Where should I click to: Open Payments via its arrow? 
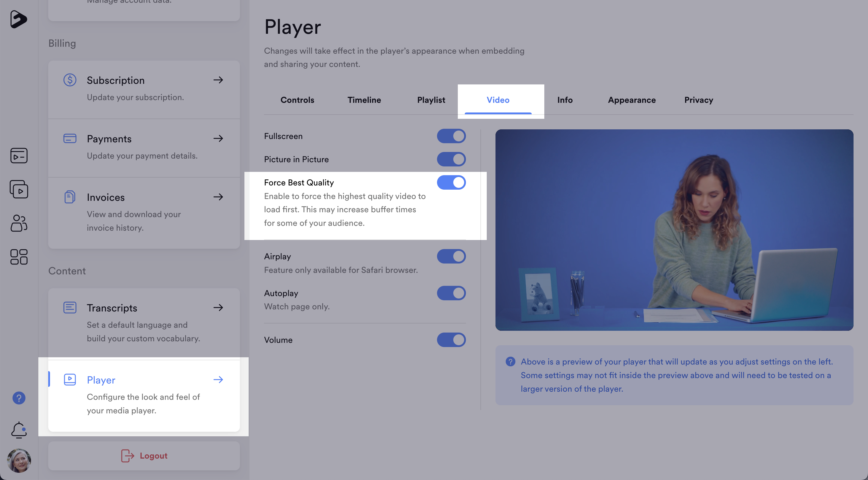click(x=218, y=138)
